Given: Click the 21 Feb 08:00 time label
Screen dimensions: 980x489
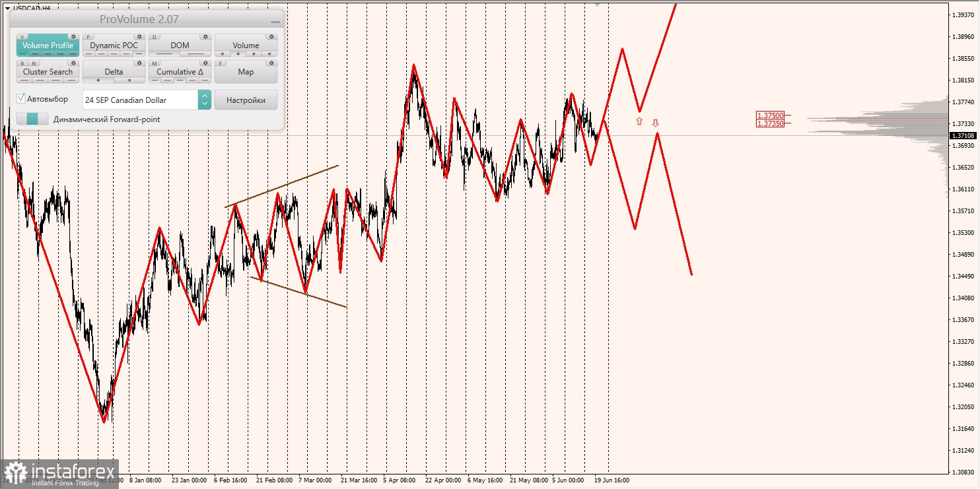Looking at the screenshot, I should tap(275, 480).
